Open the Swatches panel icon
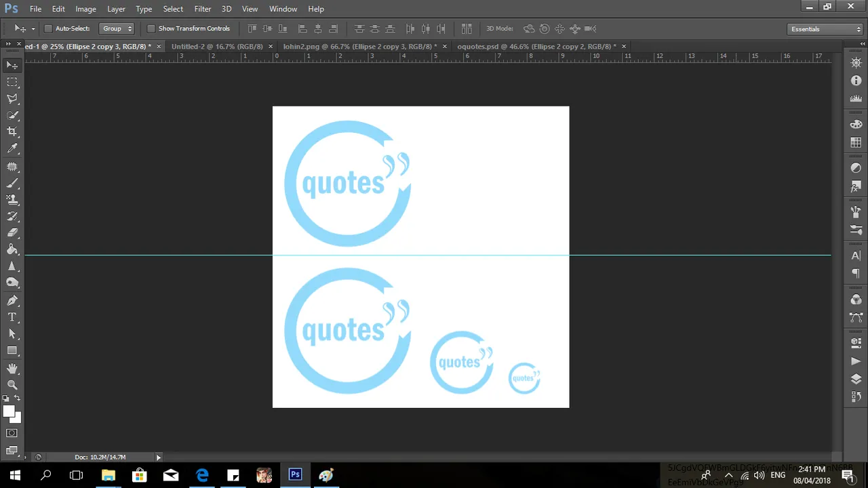 point(856,142)
